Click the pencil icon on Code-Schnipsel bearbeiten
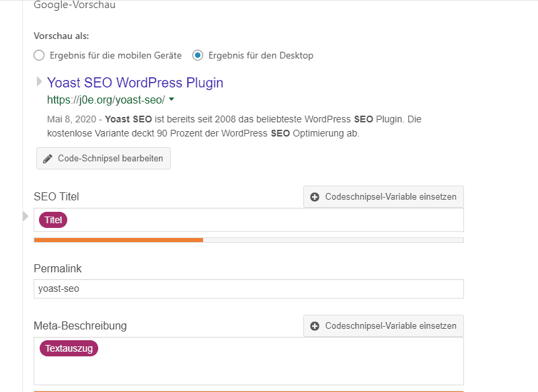 pos(47,158)
